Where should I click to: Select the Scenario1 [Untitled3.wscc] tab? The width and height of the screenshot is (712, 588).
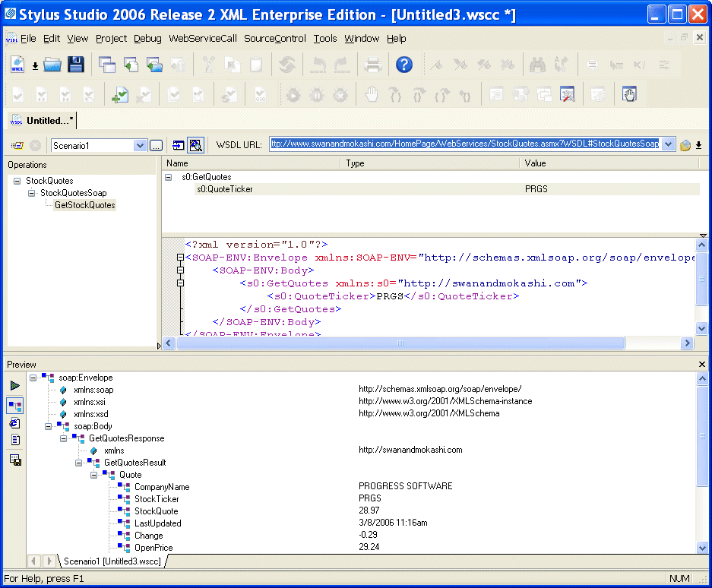[x=112, y=561]
